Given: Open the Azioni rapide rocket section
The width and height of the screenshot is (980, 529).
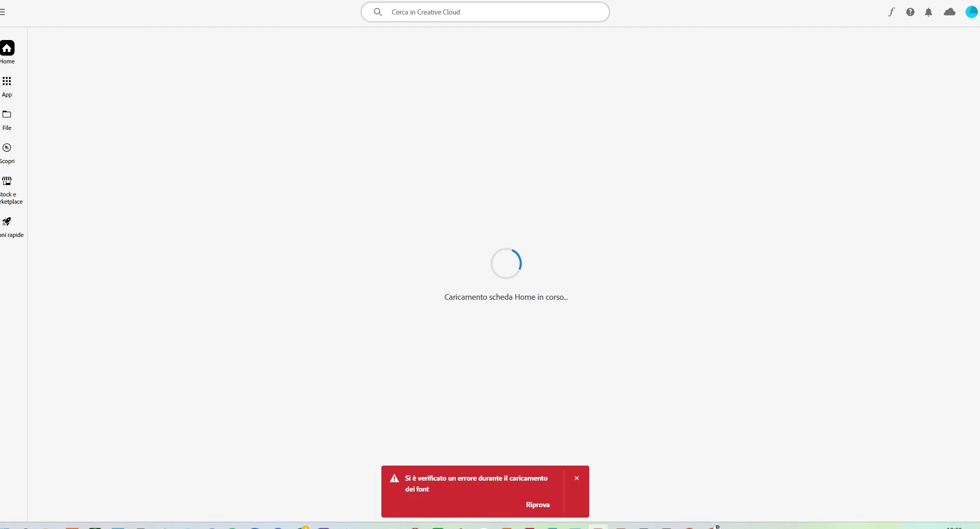Looking at the screenshot, I should [x=10, y=228].
